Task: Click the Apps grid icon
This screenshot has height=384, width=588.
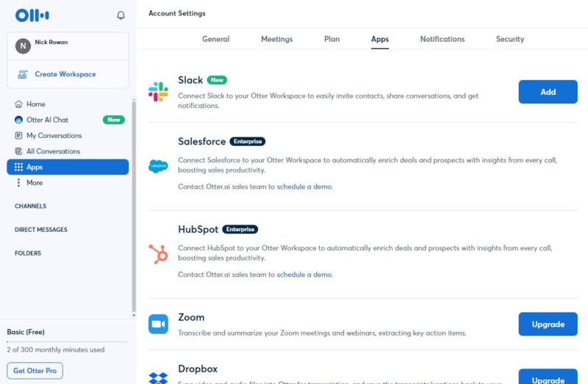Action: click(18, 167)
